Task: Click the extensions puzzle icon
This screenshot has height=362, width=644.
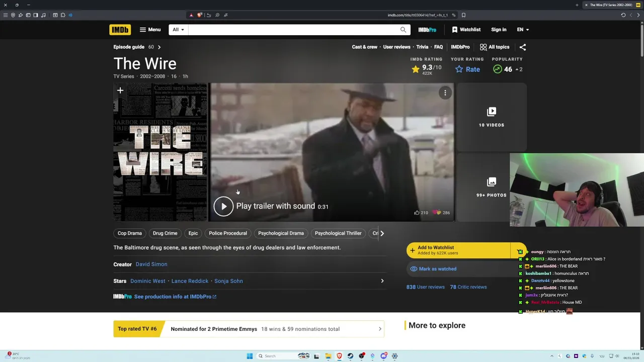Action: click(63, 15)
